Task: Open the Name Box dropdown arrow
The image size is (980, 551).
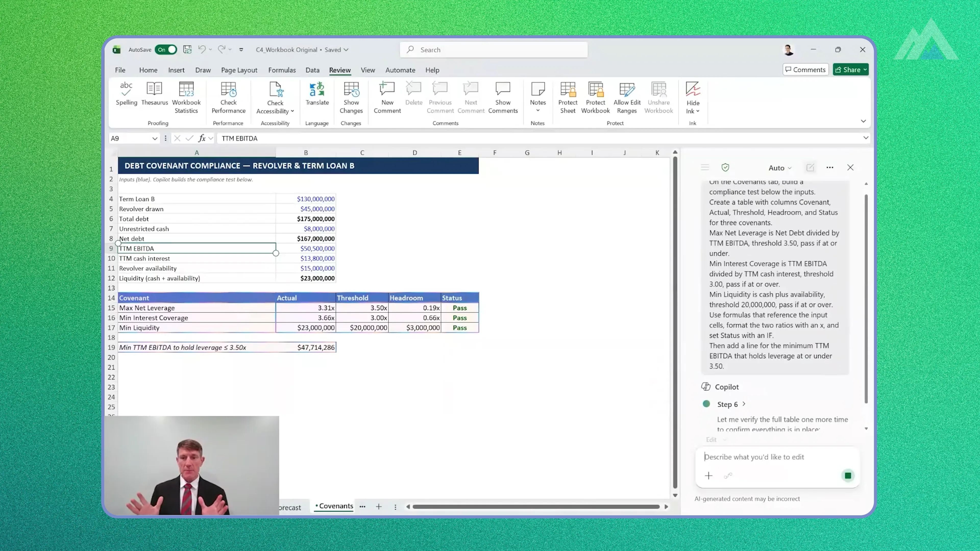Action: point(154,139)
